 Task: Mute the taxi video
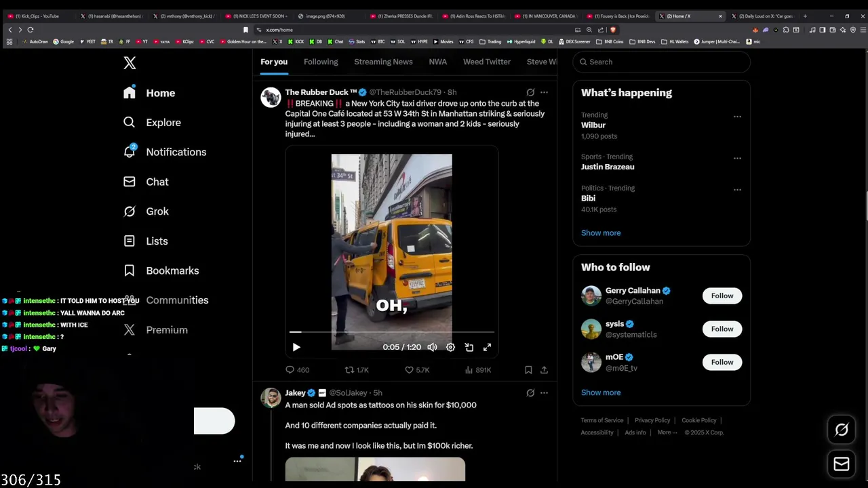432,347
